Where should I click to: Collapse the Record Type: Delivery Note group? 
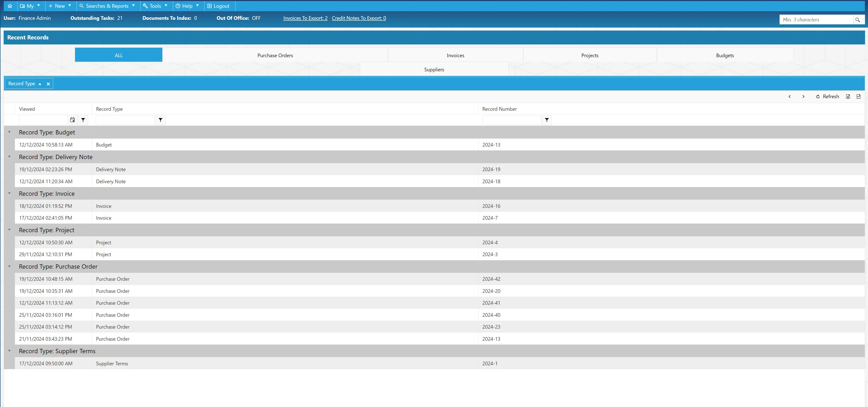coord(9,157)
